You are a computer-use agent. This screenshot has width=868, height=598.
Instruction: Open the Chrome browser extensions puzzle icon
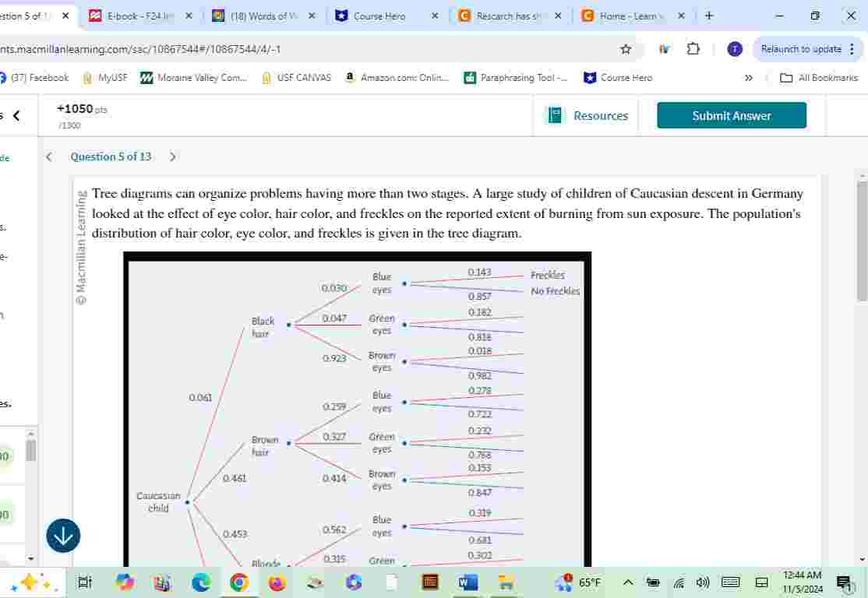[x=693, y=48]
